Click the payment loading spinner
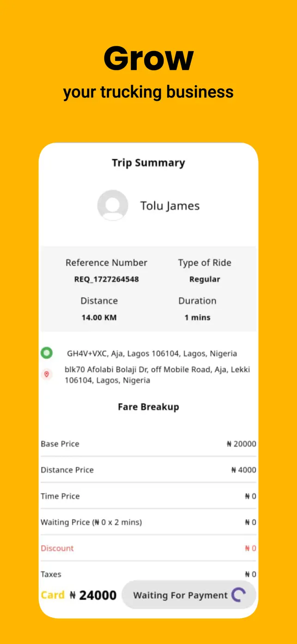This screenshot has height=644, width=297. (238, 595)
